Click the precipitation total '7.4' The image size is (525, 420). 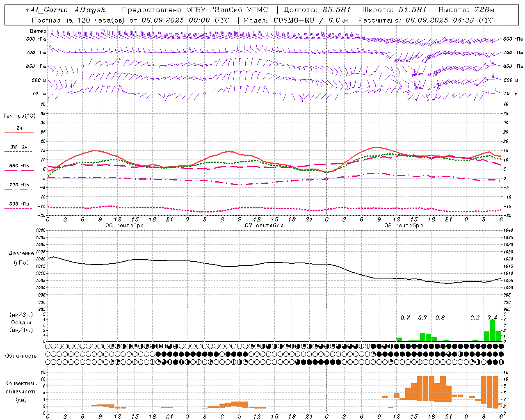[x=492, y=317]
